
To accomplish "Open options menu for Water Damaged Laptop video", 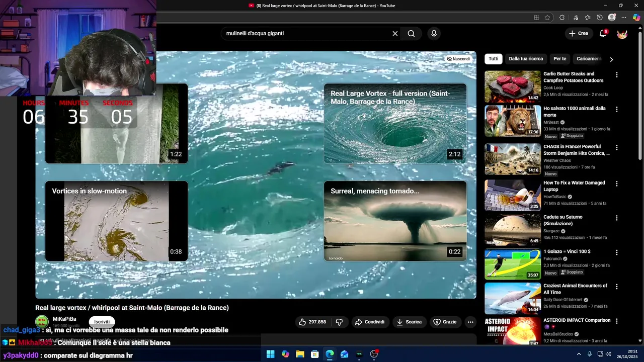I will [617, 184].
